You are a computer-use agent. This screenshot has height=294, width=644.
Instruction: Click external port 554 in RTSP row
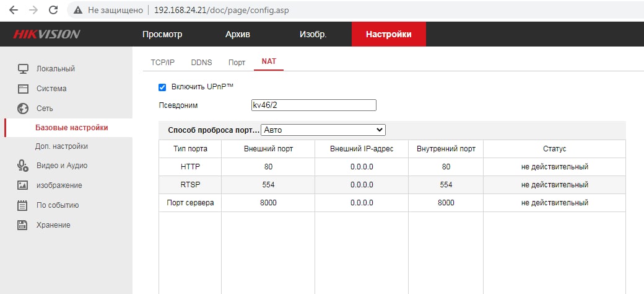268,185
